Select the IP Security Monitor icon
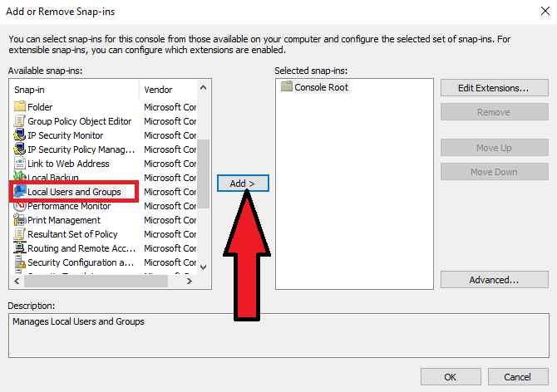The height and width of the screenshot is (392, 557). [x=21, y=135]
